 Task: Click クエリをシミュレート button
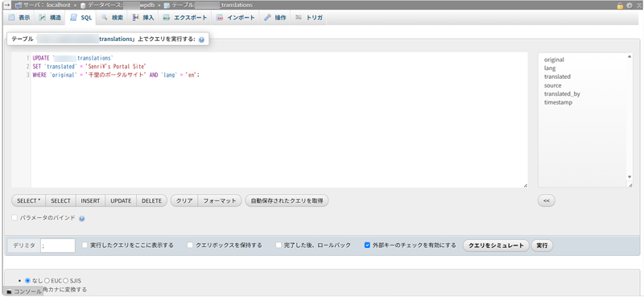pos(496,245)
